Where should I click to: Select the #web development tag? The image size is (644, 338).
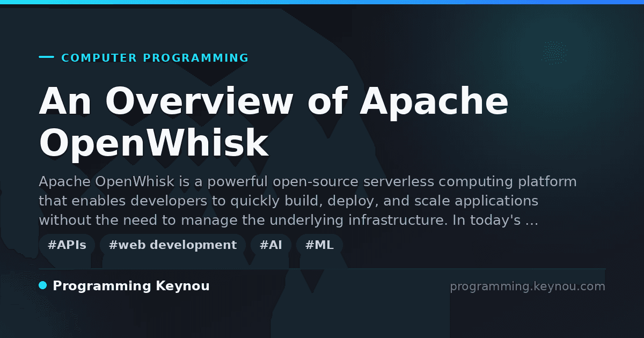point(173,245)
